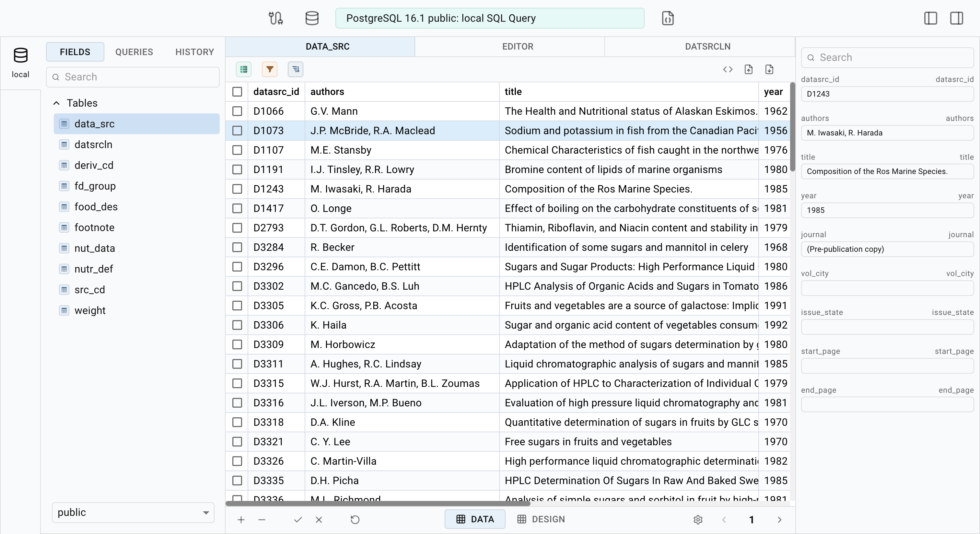Screen dimensions: 980x534
Task: Check the row checkbox for D1066
Action: pos(237,111)
